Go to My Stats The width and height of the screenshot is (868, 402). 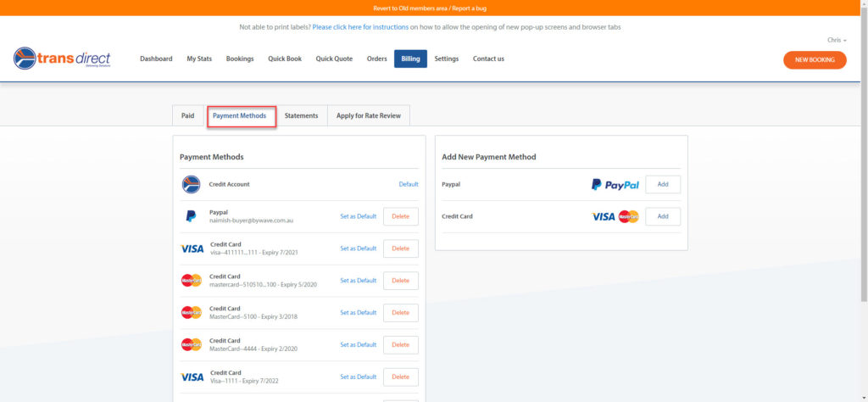point(199,59)
